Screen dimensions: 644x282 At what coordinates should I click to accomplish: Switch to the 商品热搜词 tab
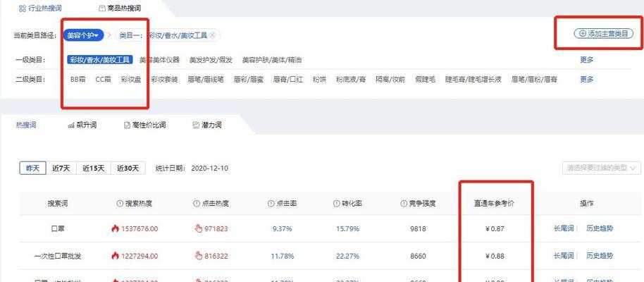[x=120, y=8]
